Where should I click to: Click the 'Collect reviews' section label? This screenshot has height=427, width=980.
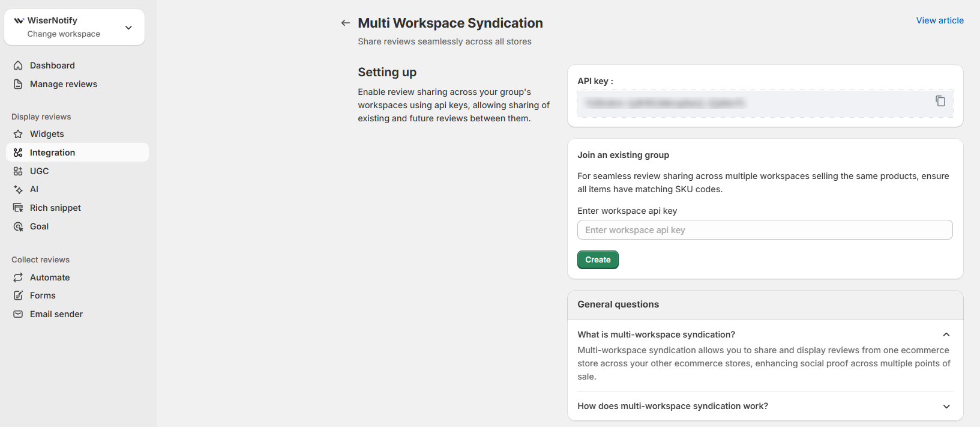(40, 259)
